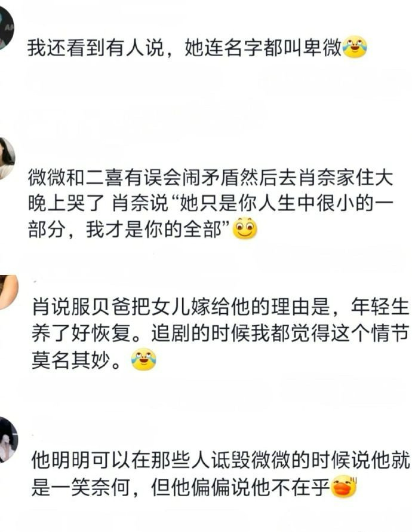Tap the line 他明明可以在那些人诋毁微微

click(220, 460)
